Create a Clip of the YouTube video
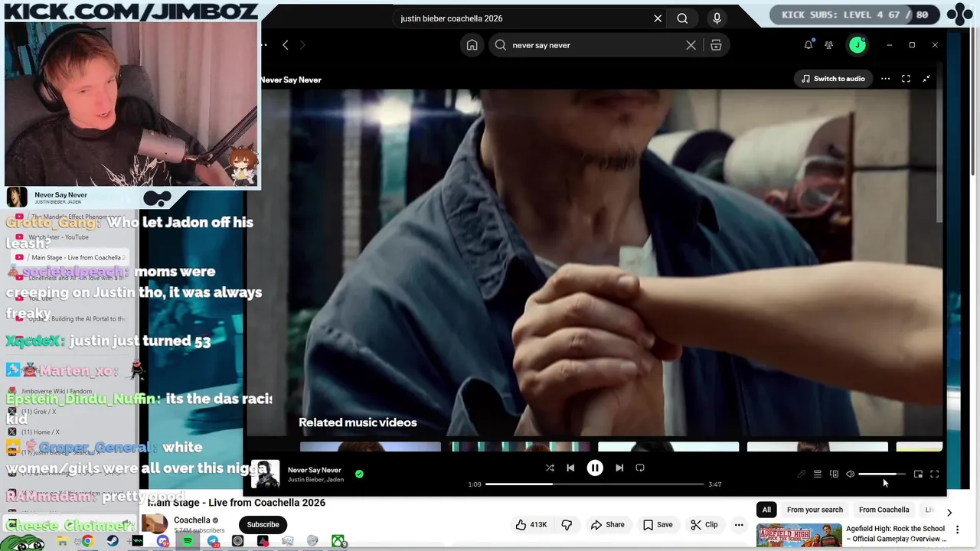This screenshot has height=551, width=980. (x=704, y=524)
